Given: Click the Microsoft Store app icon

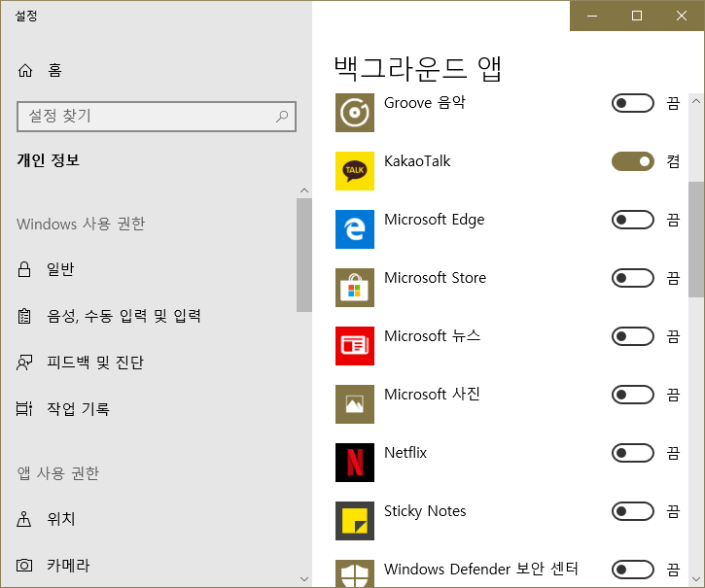Looking at the screenshot, I should point(355,288).
